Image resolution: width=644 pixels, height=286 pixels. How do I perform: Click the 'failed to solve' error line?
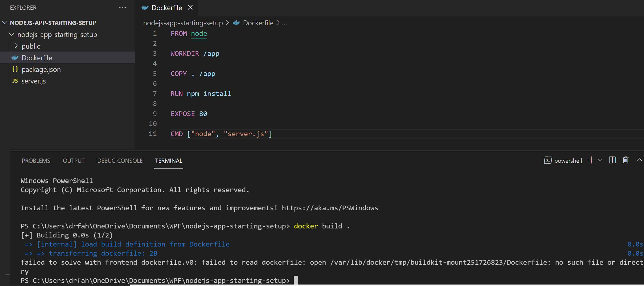[332, 263]
